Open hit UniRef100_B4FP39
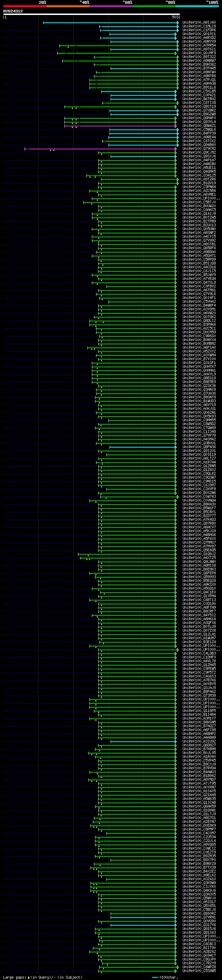The image size is (222, 980). (x=199, y=133)
